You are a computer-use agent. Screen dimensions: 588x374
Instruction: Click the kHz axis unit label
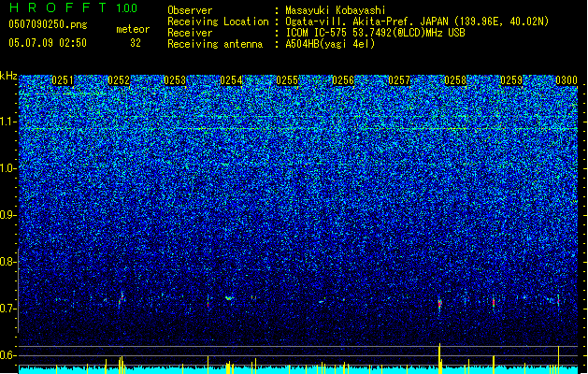(8, 76)
